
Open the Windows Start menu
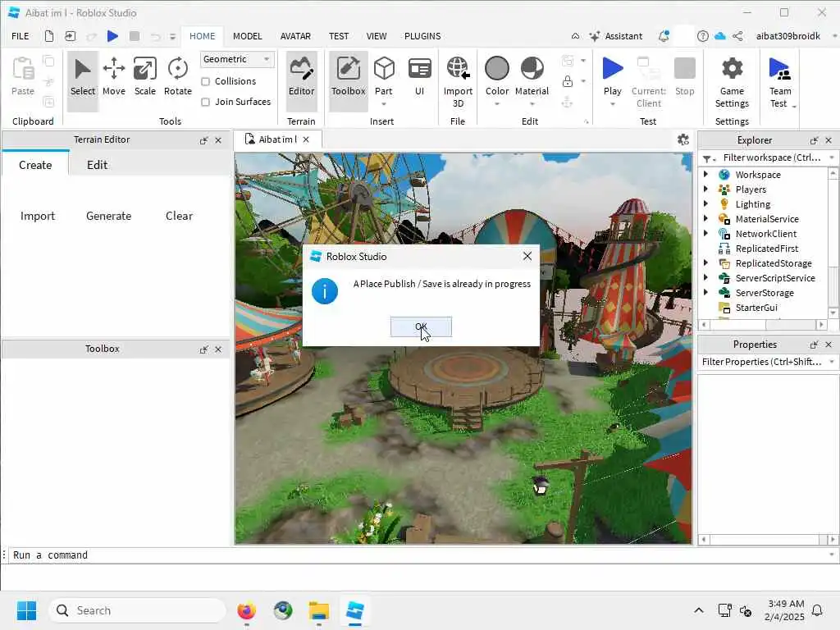pyautogui.click(x=26, y=610)
